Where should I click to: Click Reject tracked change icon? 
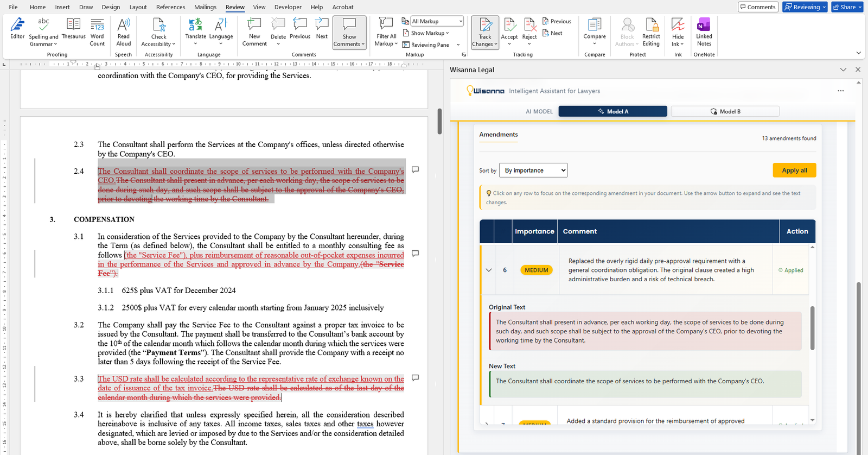pyautogui.click(x=529, y=25)
